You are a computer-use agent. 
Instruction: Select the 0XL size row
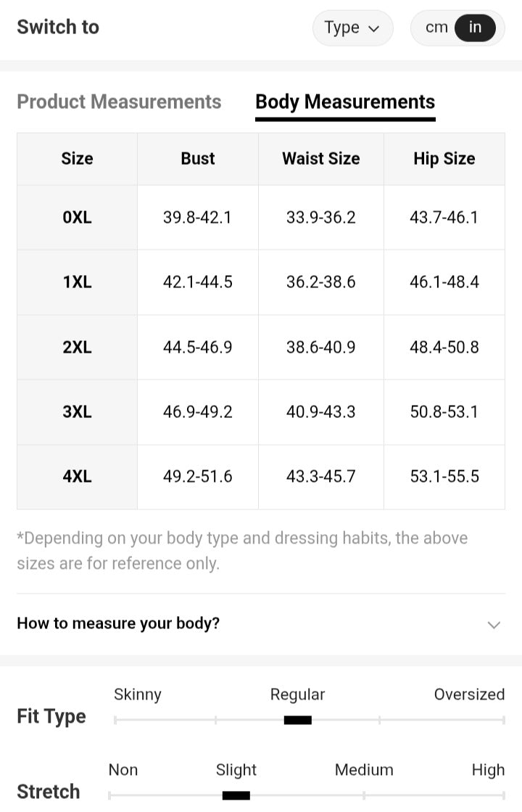[77, 217]
